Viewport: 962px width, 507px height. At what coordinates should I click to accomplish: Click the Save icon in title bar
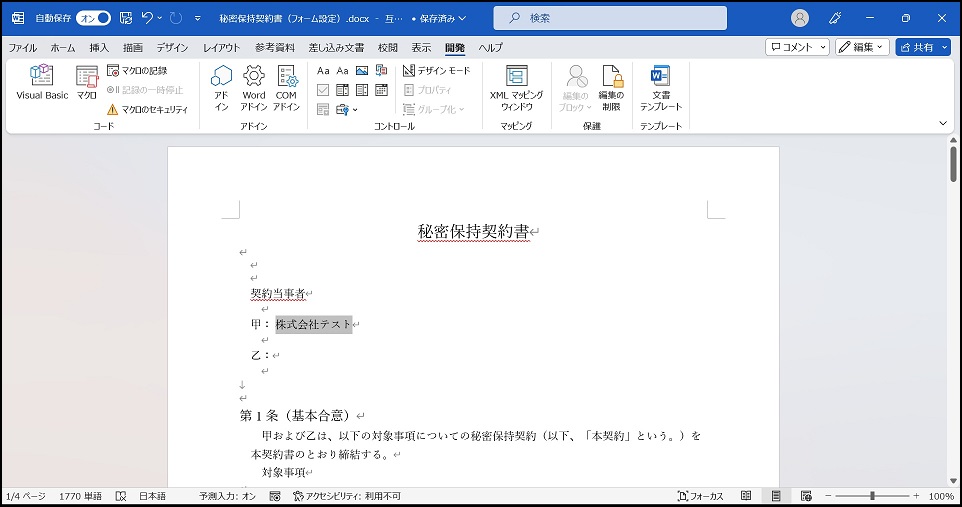tap(126, 18)
